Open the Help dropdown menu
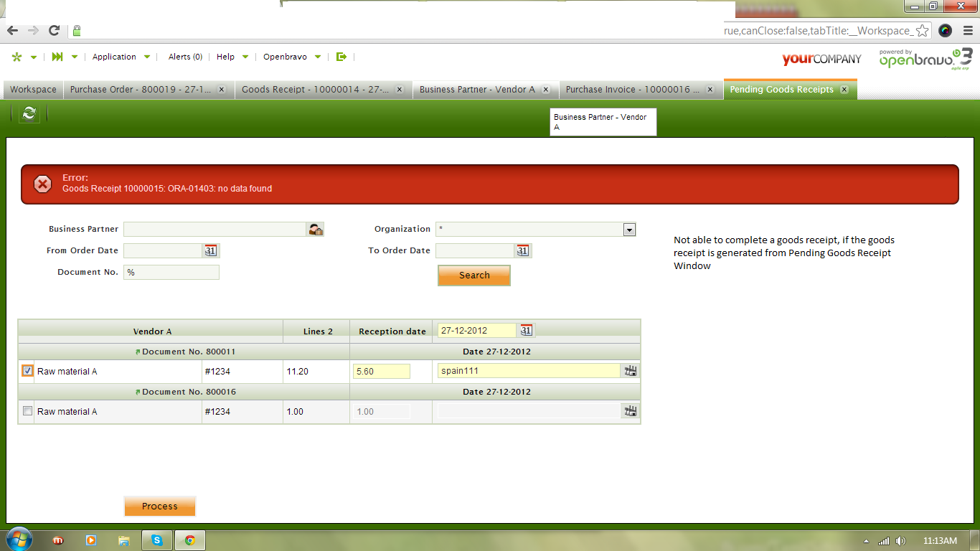980x551 pixels. click(x=232, y=57)
